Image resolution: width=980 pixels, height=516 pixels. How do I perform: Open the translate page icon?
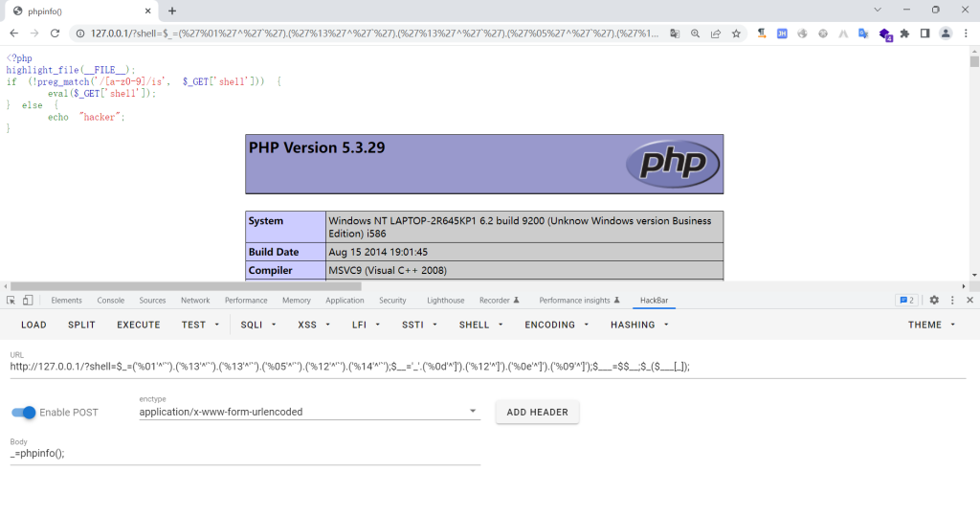pyautogui.click(x=675, y=33)
